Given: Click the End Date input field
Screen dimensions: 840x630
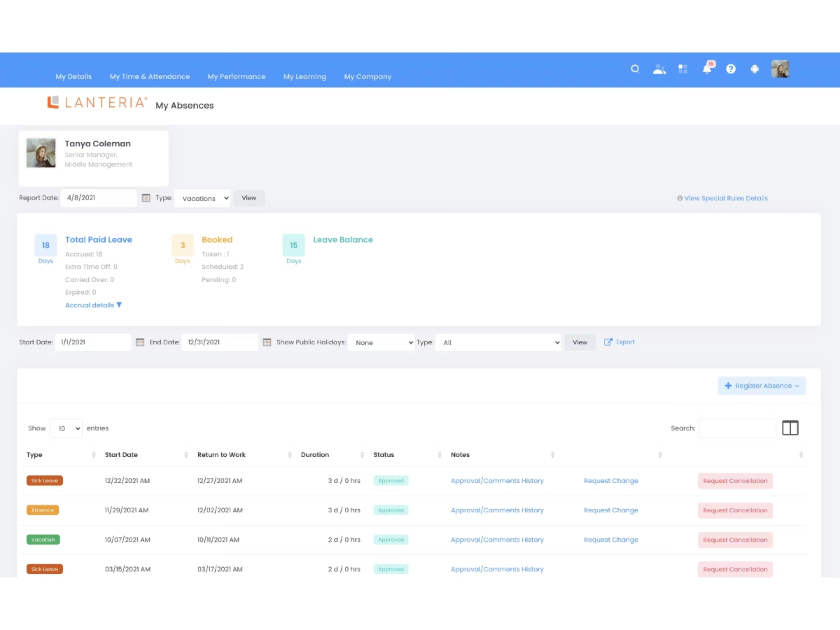Looking at the screenshot, I should [x=220, y=342].
